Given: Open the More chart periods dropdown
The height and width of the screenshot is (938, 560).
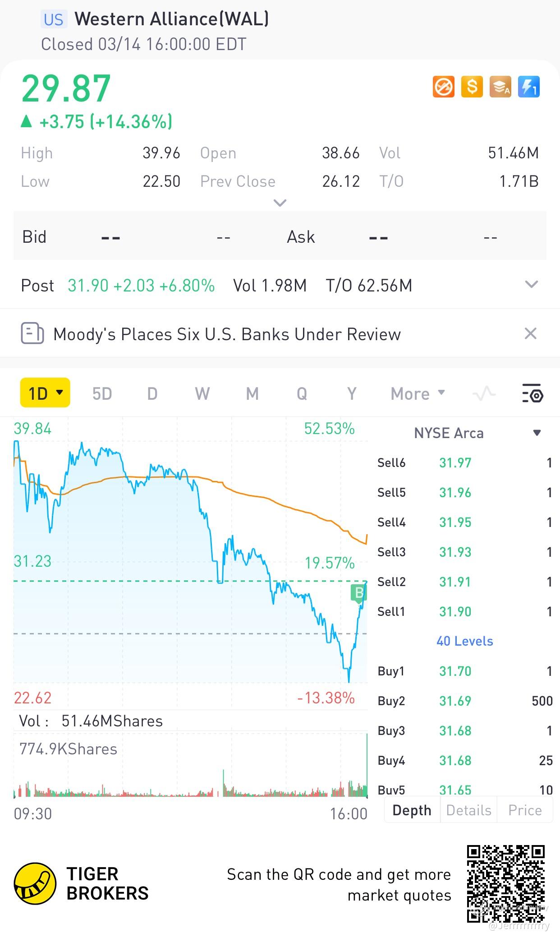Looking at the screenshot, I should [x=418, y=393].
